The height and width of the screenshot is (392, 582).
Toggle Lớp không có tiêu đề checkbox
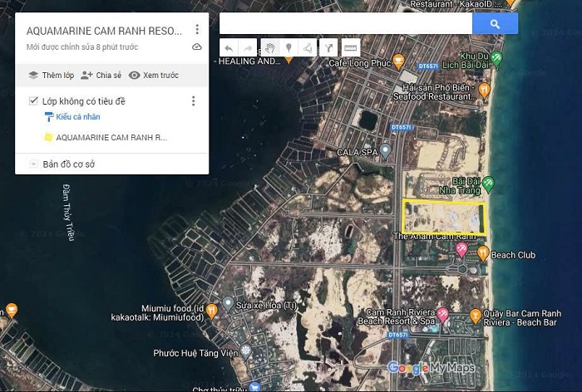coord(33,100)
